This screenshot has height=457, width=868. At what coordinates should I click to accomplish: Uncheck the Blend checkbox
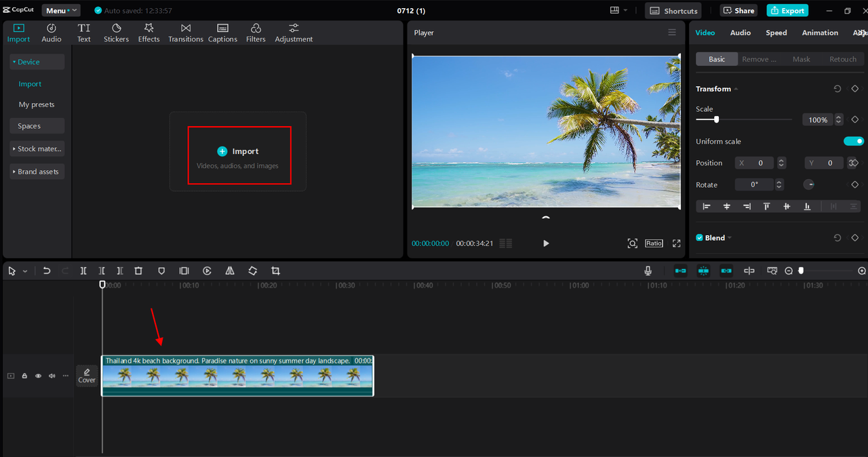(700, 238)
